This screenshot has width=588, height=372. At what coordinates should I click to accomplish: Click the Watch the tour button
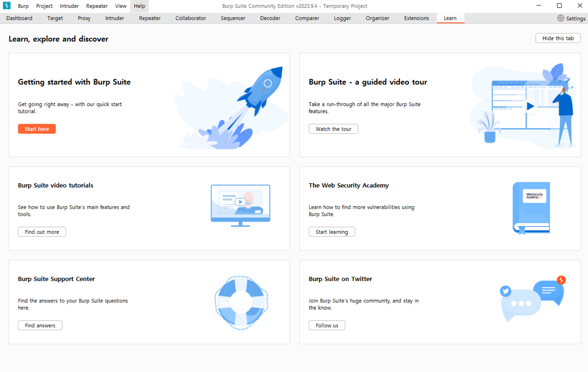(x=333, y=129)
